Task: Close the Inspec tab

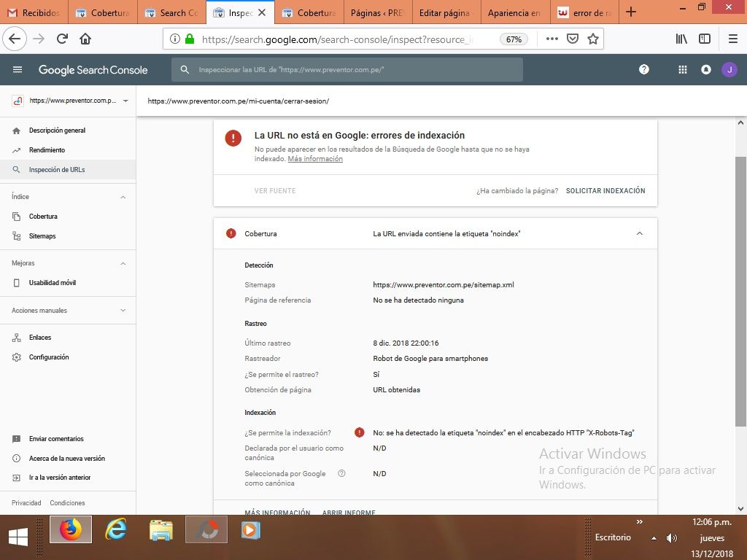Action: click(262, 12)
